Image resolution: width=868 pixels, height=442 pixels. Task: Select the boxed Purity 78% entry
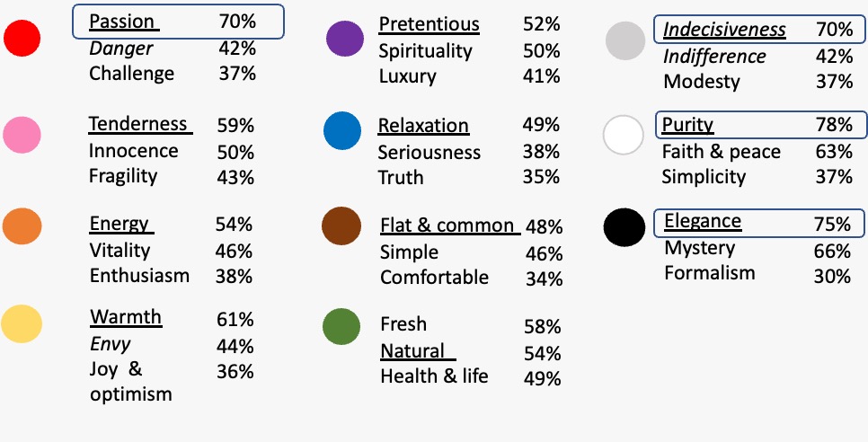tap(761, 125)
